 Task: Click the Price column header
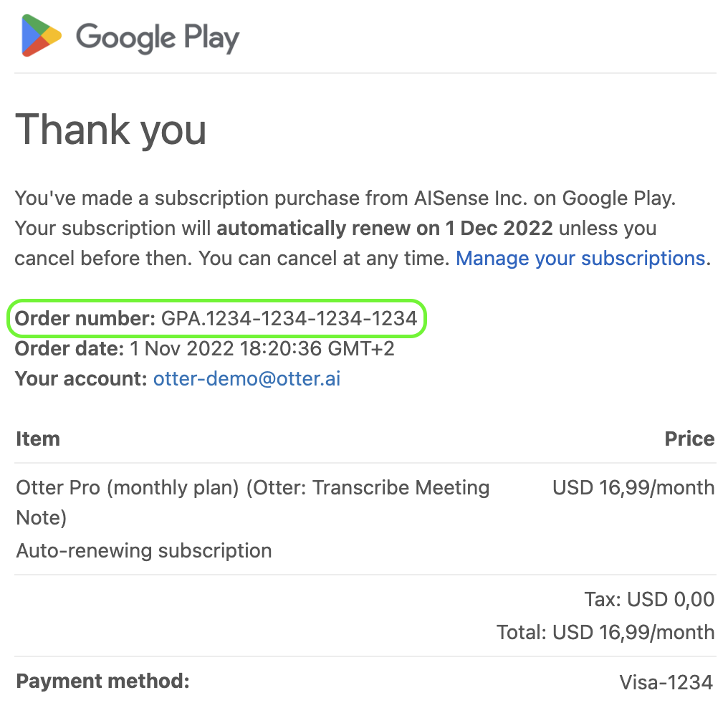(689, 439)
